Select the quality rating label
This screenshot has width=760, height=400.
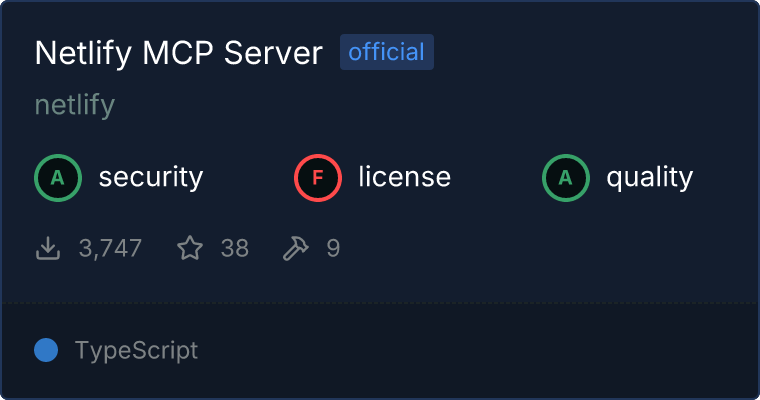point(650,177)
